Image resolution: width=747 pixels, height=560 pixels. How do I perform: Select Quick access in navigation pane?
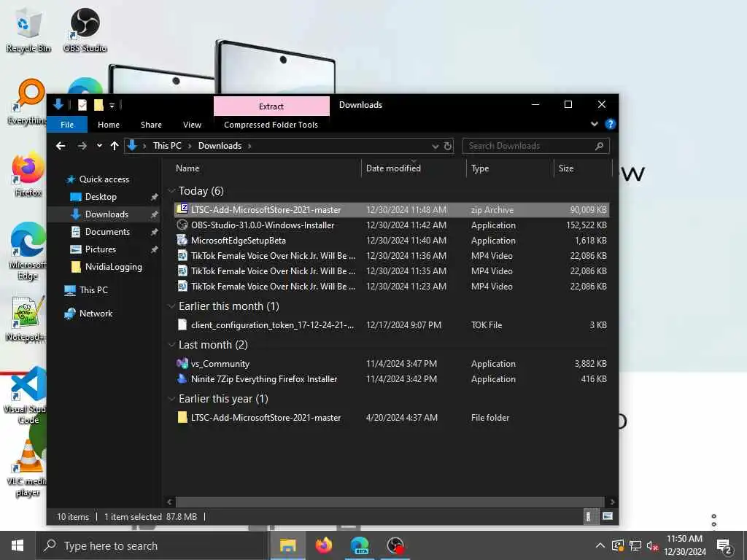click(104, 179)
